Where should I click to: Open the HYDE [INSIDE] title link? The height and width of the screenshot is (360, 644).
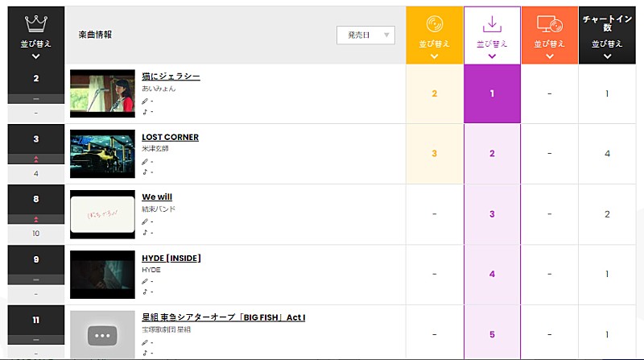171,258
